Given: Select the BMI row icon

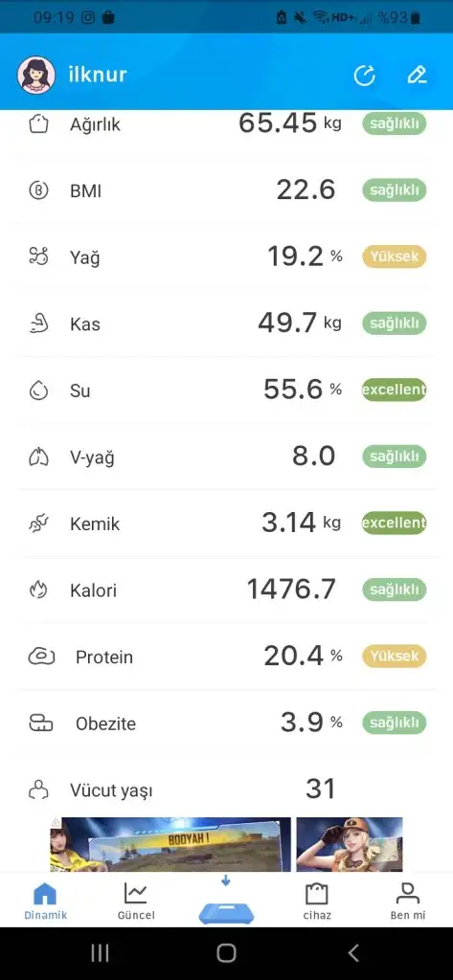Looking at the screenshot, I should (x=39, y=190).
